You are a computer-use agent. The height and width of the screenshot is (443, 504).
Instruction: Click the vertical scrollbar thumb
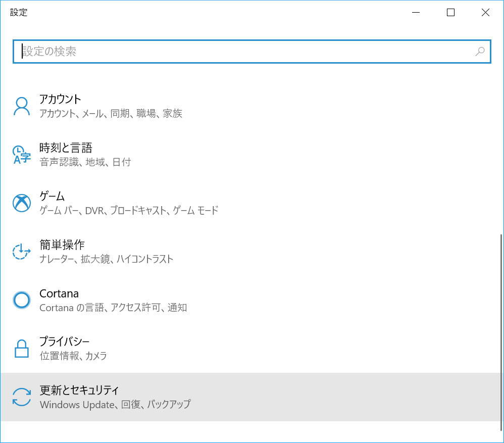pyautogui.click(x=501, y=333)
